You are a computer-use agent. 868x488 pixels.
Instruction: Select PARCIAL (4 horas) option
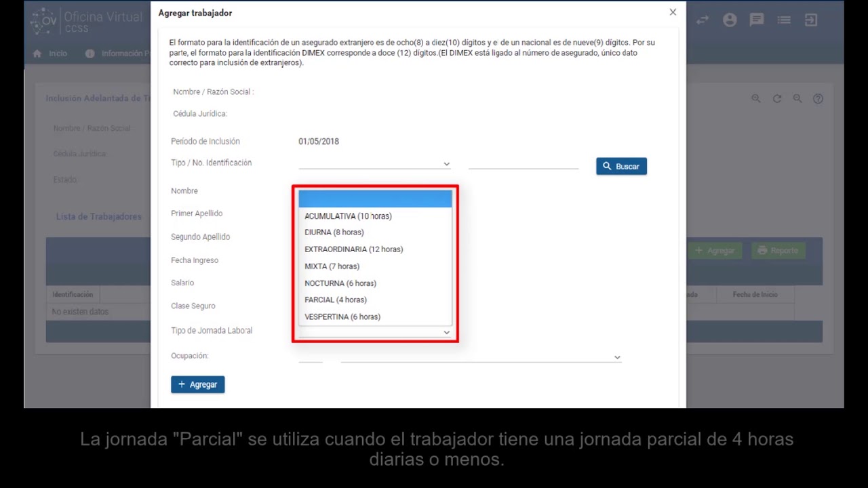coord(375,300)
